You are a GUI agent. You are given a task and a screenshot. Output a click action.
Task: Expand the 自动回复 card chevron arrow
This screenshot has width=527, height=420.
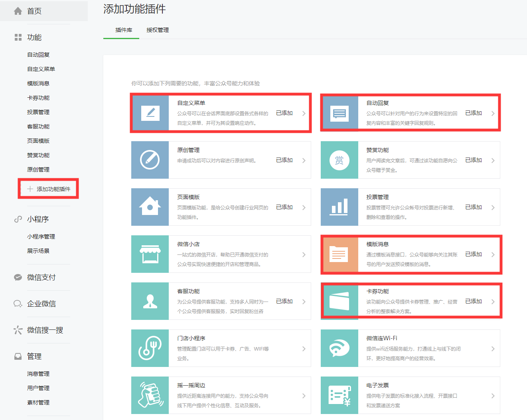coord(493,113)
